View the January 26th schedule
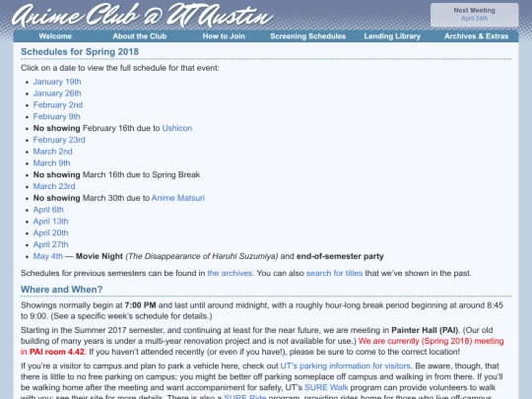 [x=57, y=94]
